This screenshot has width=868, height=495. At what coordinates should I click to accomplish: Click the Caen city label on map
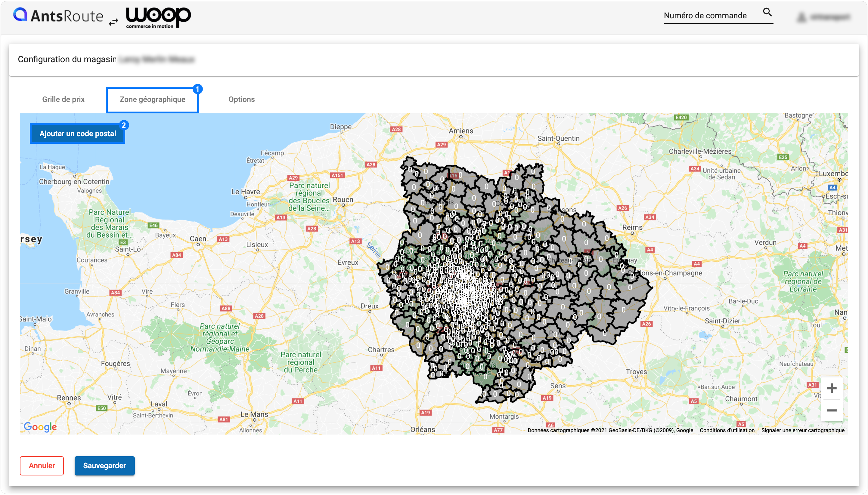pyautogui.click(x=198, y=239)
